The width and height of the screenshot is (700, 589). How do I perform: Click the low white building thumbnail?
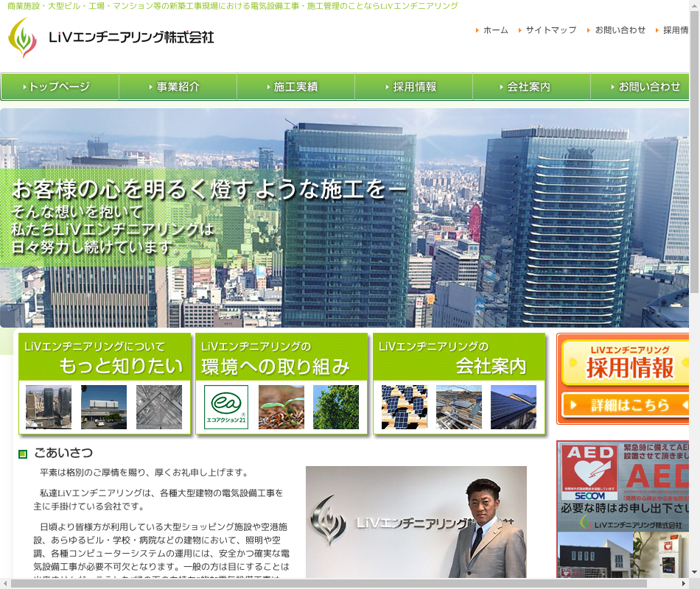click(x=104, y=407)
